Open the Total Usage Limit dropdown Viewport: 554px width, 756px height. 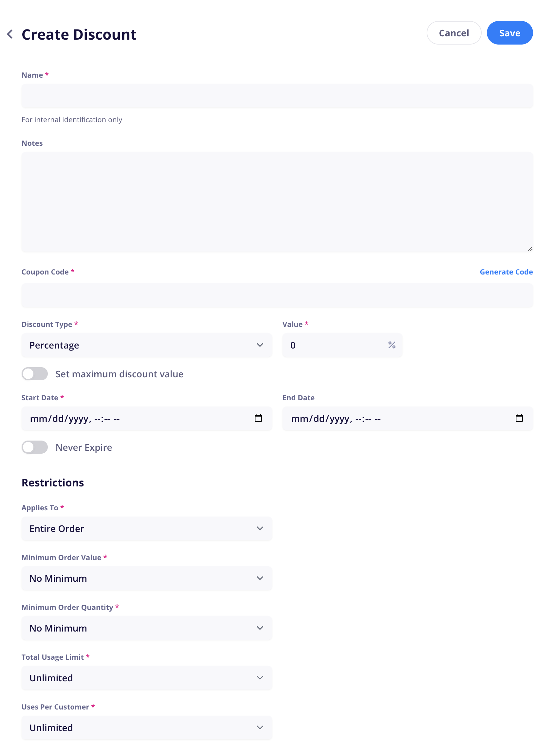click(147, 677)
